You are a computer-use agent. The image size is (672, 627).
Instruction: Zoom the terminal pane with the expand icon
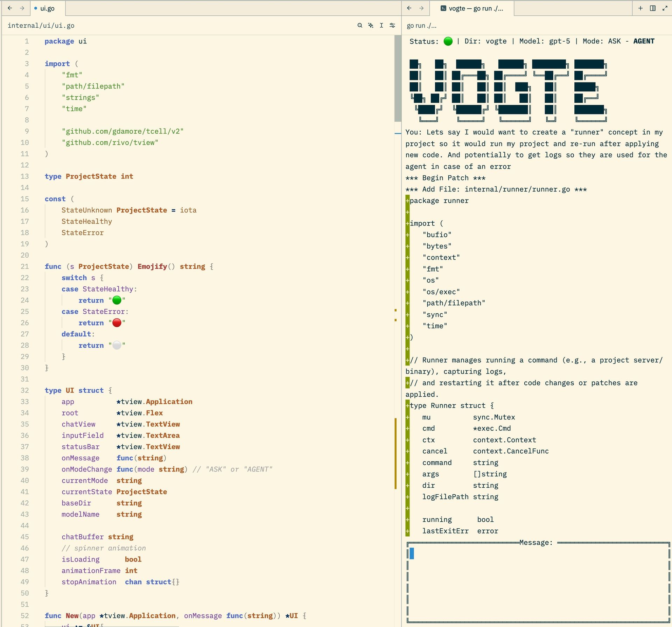click(x=664, y=8)
